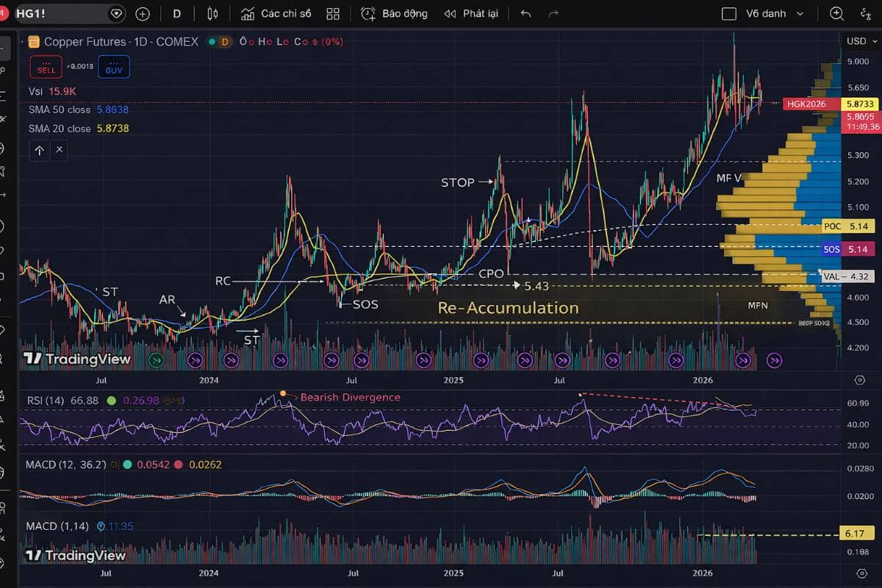Click the teal color dot in MACD legend
The width and height of the screenshot is (882, 588).
point(128,465)
